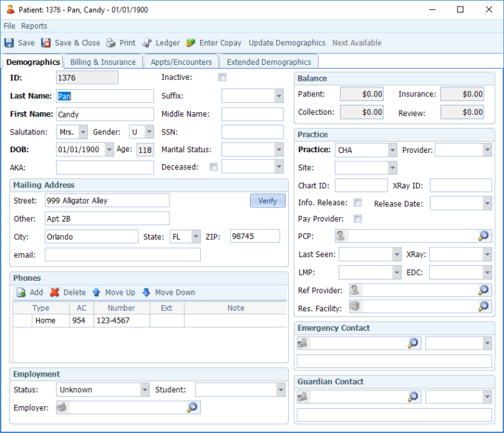Viewport: 504px width, 433px height.
Task: Open the Gender dropdown
Action: click(149, 132)
